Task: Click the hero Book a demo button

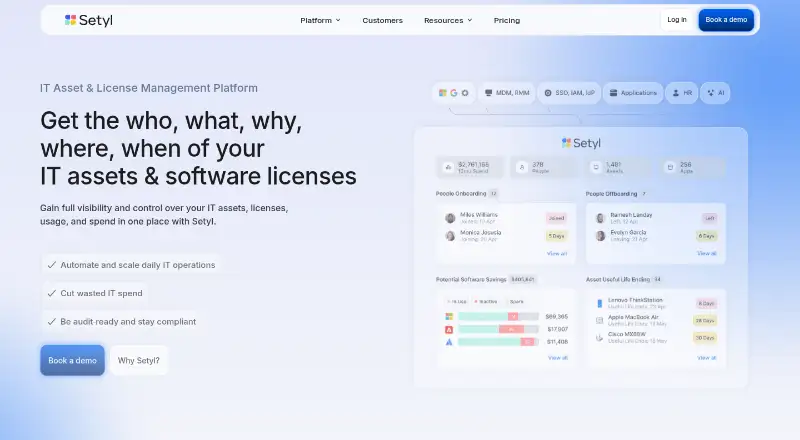Action: click(x=72, y=360)
